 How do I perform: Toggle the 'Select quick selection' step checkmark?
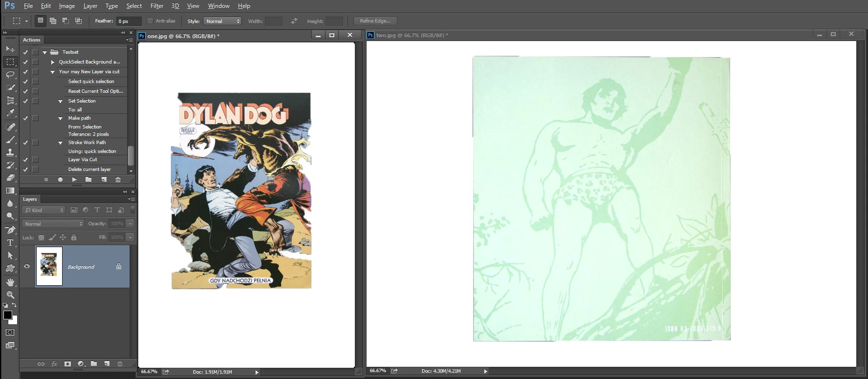click(x=25, y=82)
